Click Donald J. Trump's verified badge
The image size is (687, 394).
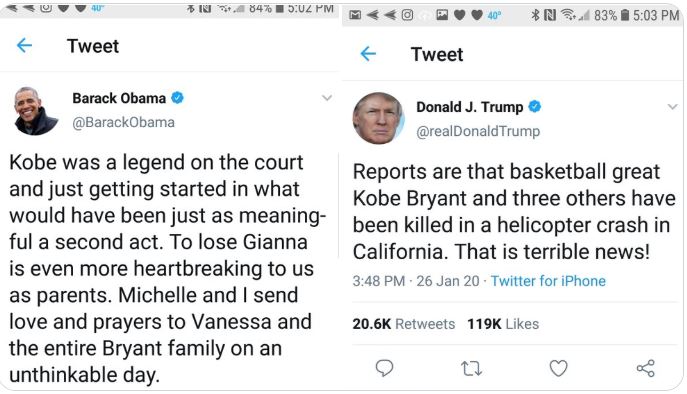[x=535, y=106]
